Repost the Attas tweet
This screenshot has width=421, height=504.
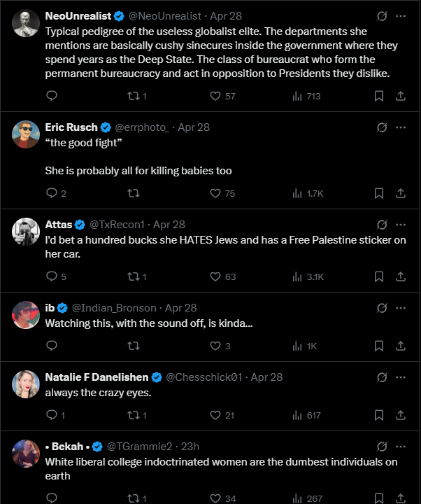pos(137,276)
